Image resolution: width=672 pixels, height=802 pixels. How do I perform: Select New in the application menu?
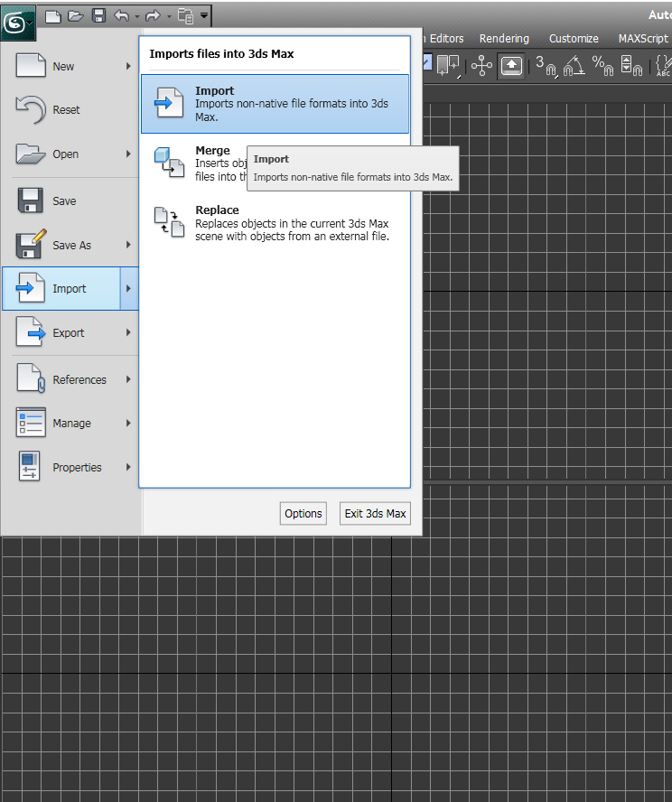pyautogui.click(x=70, y=67)
